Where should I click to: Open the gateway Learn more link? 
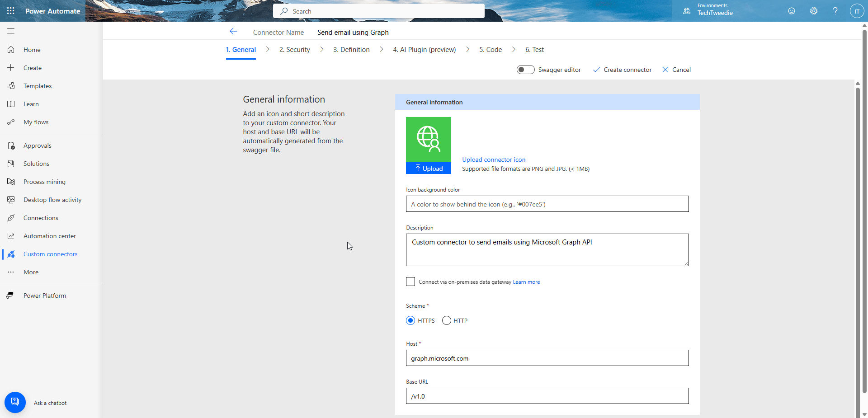click(526, 282)
